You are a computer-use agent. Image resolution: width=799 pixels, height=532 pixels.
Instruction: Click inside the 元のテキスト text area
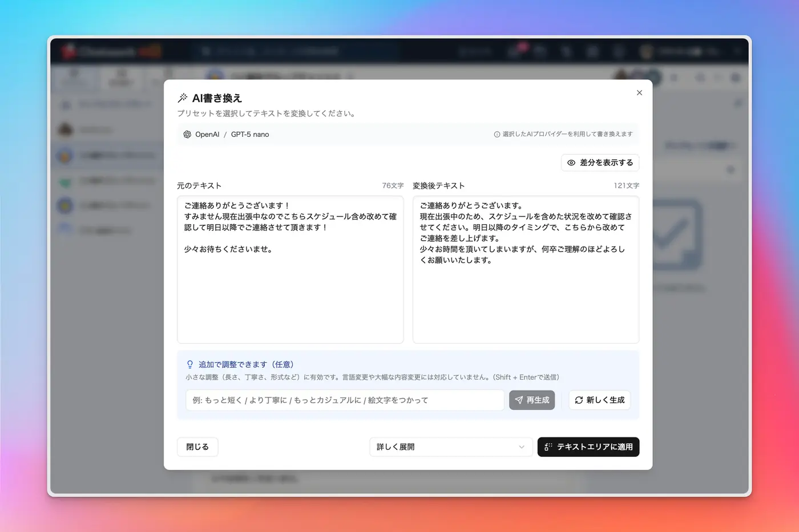point(290,270)
